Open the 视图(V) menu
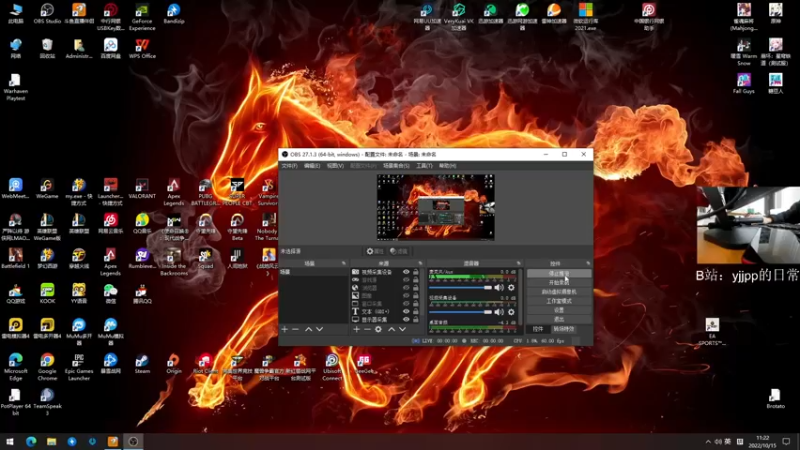 tap(335, 166)
